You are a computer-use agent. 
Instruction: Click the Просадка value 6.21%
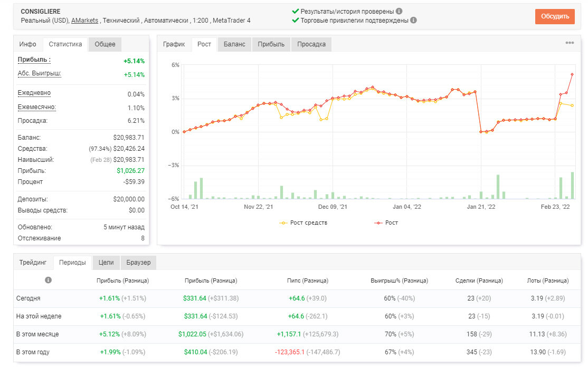click(x=136, y=121)
